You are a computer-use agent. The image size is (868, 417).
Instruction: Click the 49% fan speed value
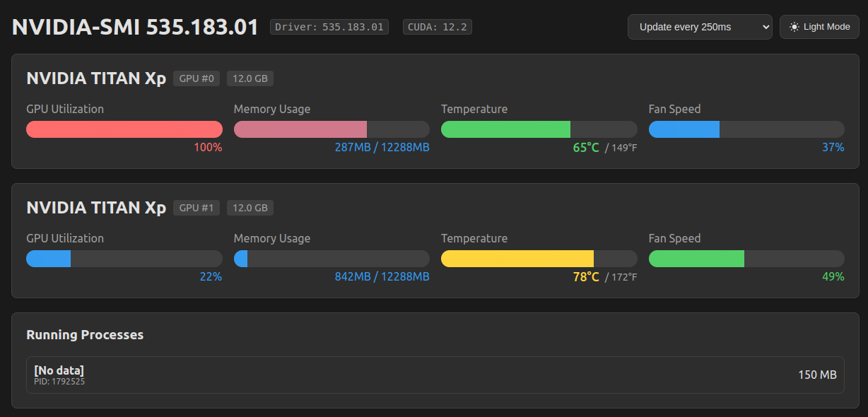833,276
